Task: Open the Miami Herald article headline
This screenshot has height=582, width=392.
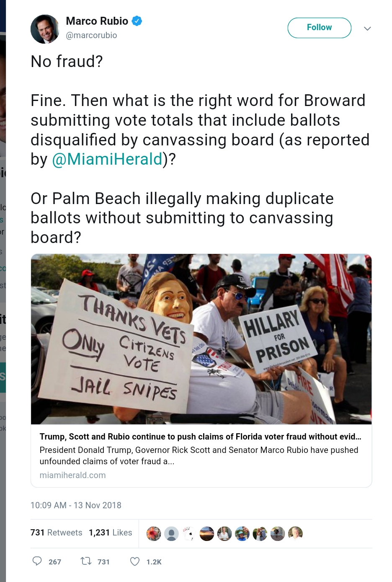Action: point(200,437)
